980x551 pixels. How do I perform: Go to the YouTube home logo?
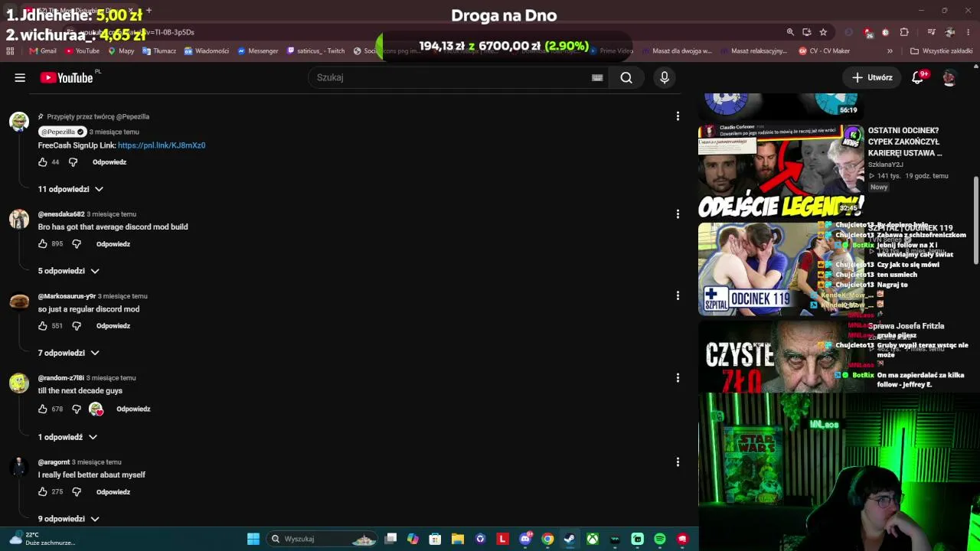click(67, 77)
